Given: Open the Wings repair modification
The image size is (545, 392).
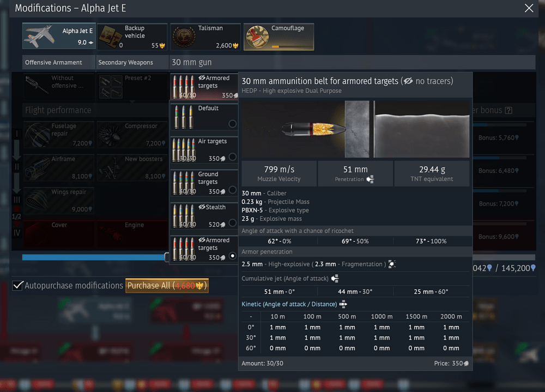Looking at the screenshot, I should click(x=59, y=200).
